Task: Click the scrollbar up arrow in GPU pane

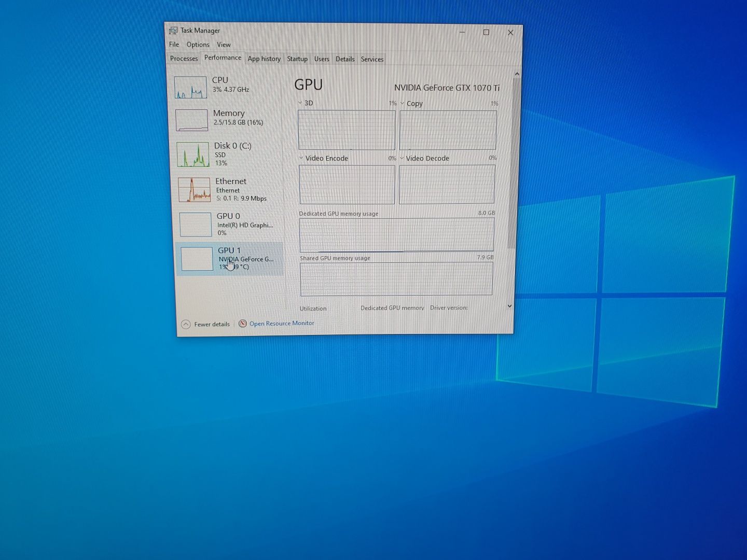Action: 517,74
